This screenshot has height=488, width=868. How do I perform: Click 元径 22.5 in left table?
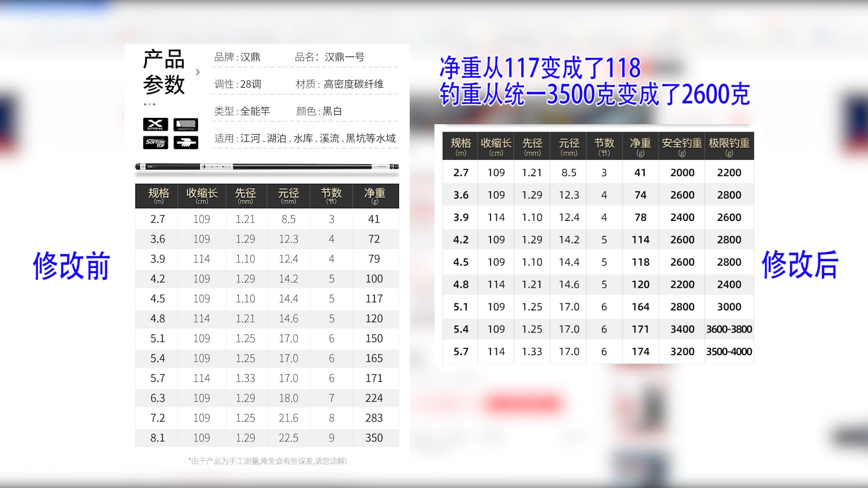point(288,438)
